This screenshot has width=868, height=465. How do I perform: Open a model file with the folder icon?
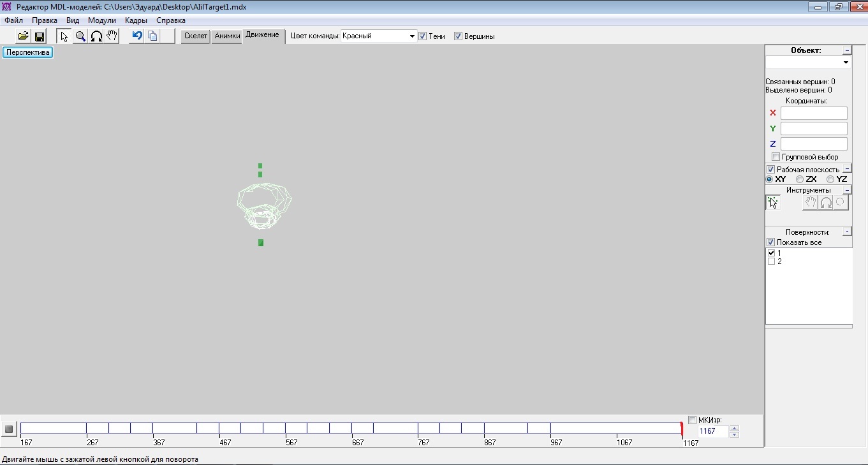coord(23,36)
